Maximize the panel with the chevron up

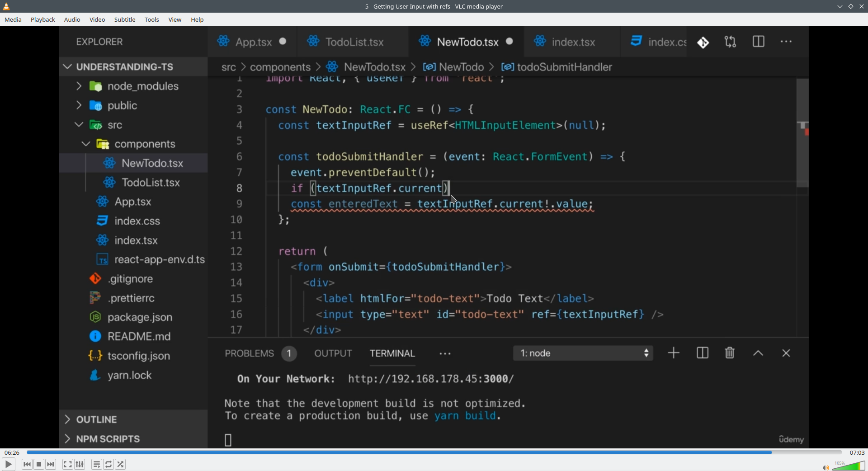(759, 353)
